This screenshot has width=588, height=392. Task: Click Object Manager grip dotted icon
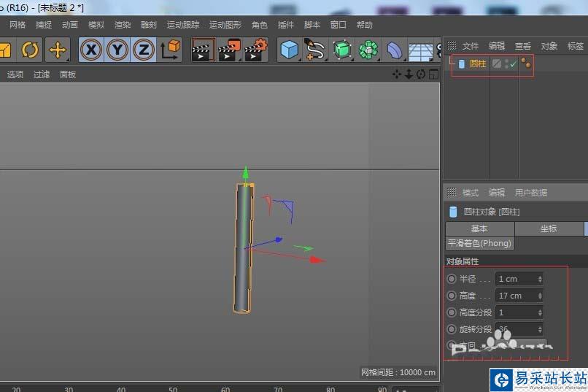coord(452,46)
